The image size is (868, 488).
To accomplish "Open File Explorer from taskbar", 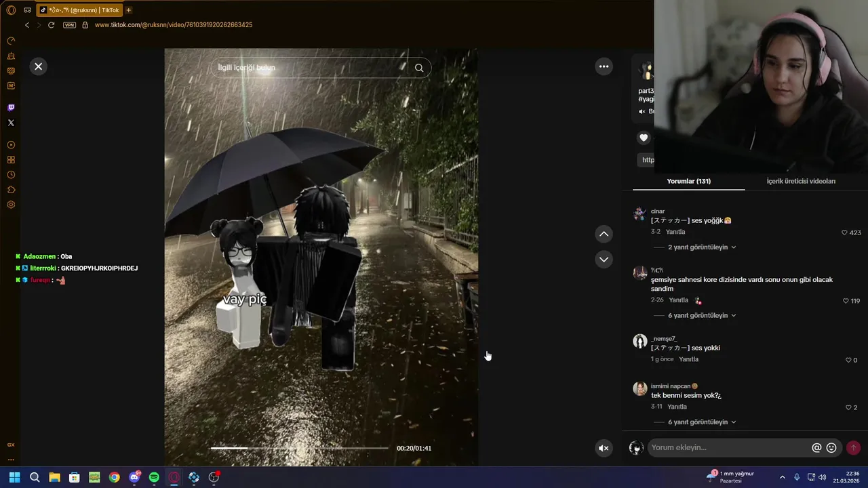I will pos(55,477).
